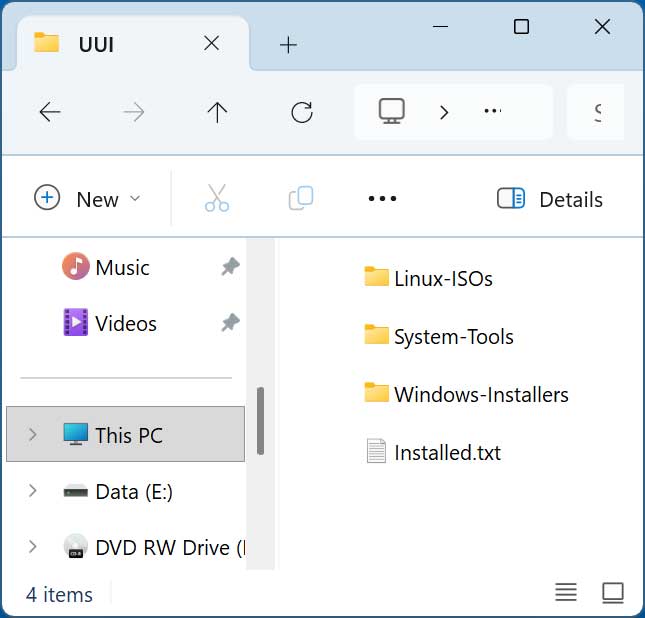Screen dimensions: 645x618
Task: Go forward with the right arrow
Action: (x=134, y=112)
